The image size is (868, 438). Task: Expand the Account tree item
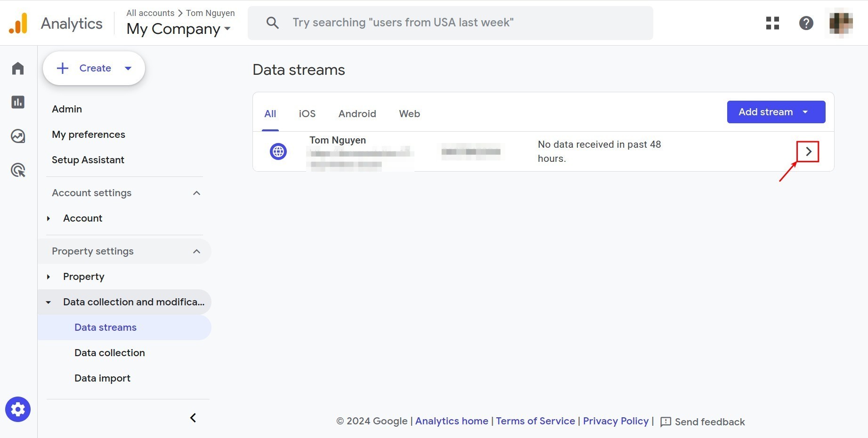[x=49, y=218]
